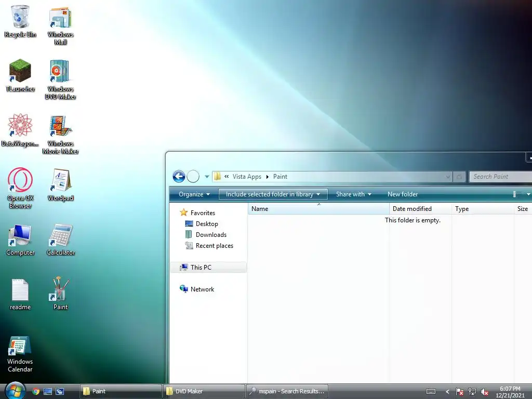Open Include selected folder in library menu
The image size is (532, 399).
click(x=273, y=194)
